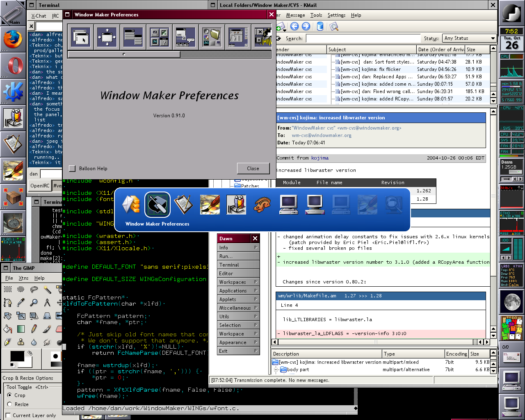Expand the Appearance submenu in Dawn menu
Screen dimensions: 525x420
[x=238, y=342]
